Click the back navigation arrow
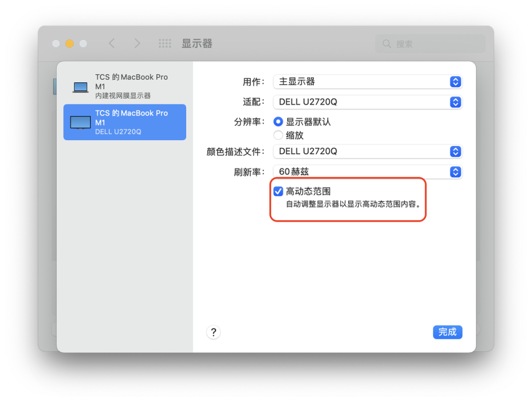Screen dimensions: 532x403 pos(112,43)
